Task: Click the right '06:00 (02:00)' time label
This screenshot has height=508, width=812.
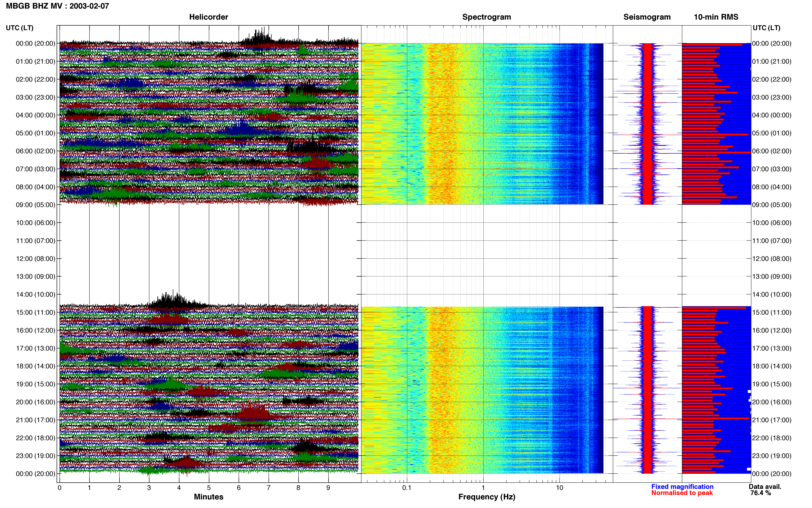Action: 772,151
